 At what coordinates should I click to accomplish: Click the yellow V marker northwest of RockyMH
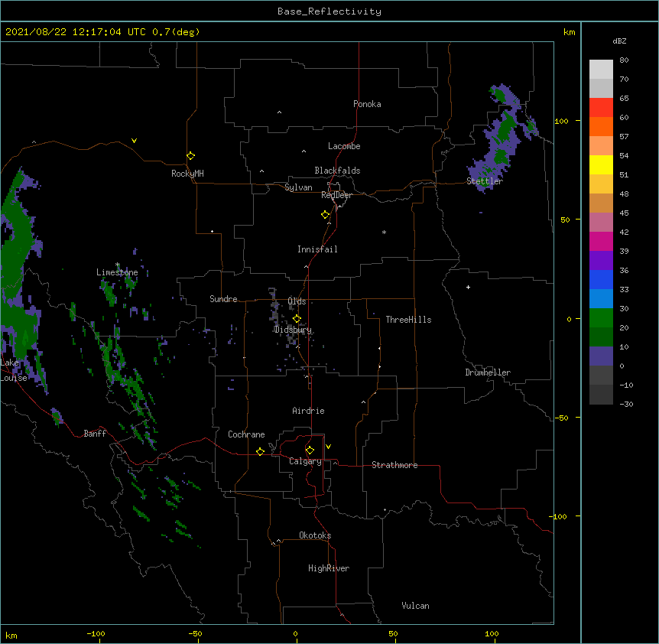134,141
